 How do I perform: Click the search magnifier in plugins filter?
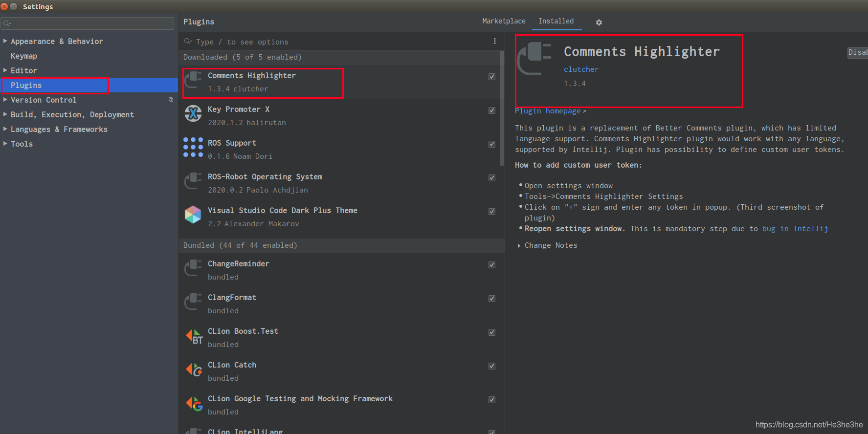point(188,42)
